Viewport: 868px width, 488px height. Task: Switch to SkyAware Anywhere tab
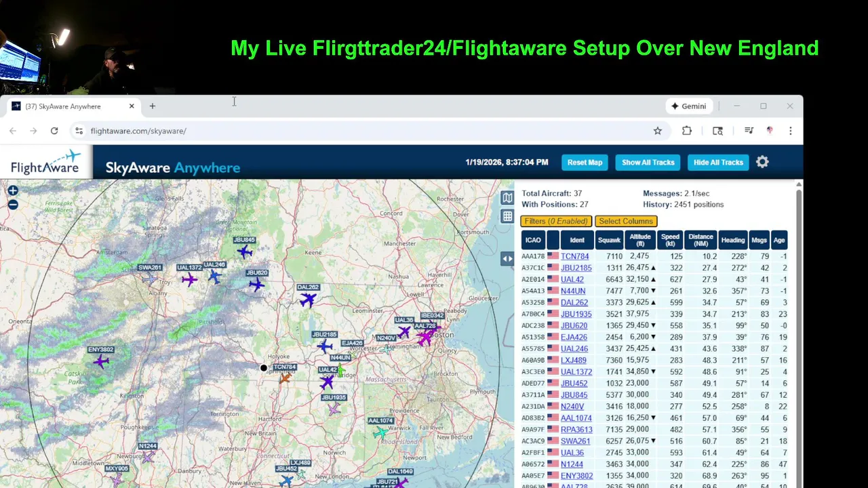coord(72,106)
